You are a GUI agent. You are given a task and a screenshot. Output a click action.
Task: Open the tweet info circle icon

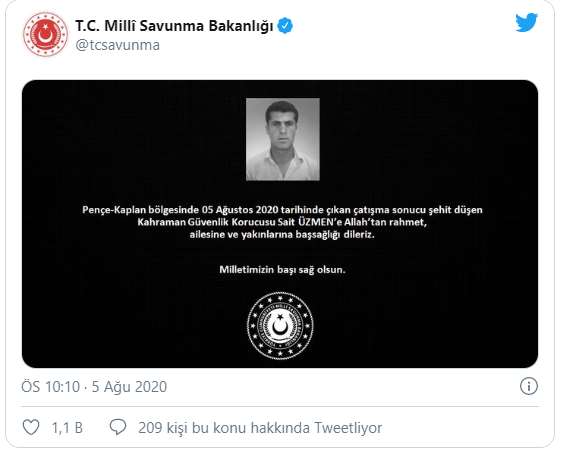[529, 386]
